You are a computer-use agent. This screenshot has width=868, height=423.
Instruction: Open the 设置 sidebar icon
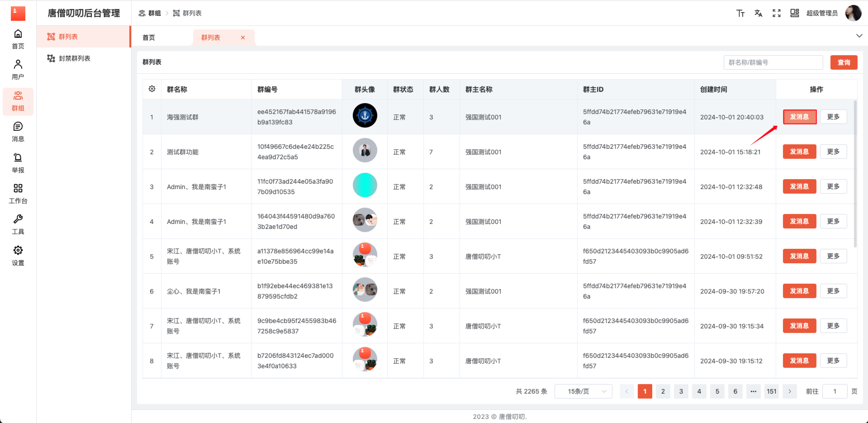tap(18, 255)
